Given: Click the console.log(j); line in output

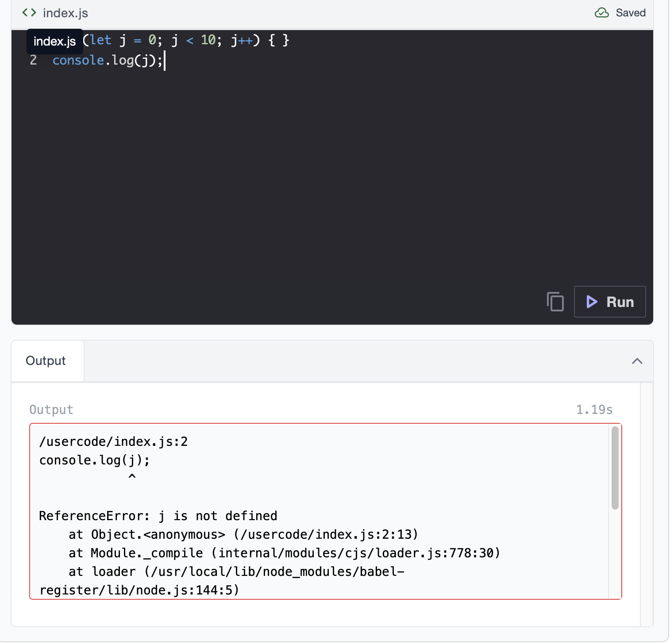Looking at the screenshot, I should [95, 460].
